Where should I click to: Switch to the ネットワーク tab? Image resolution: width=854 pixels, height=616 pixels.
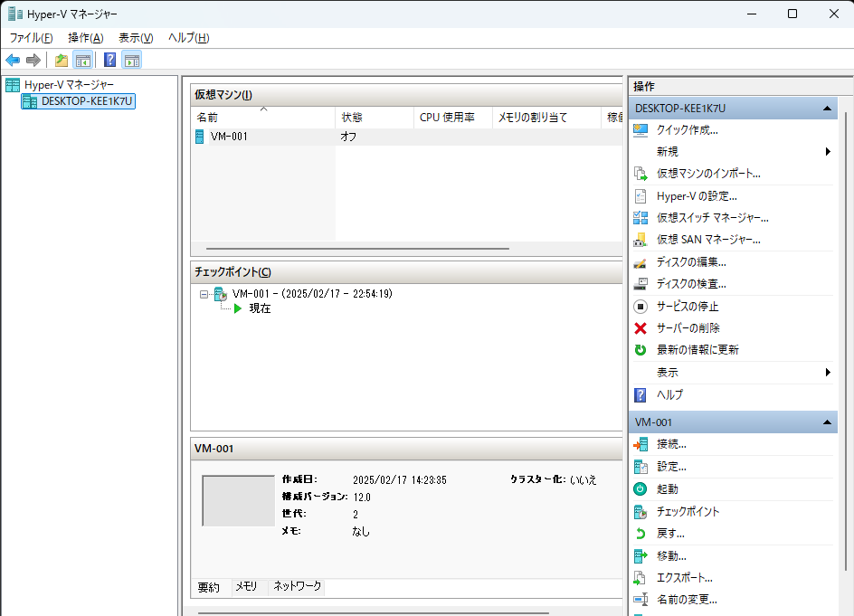(297, 586)
